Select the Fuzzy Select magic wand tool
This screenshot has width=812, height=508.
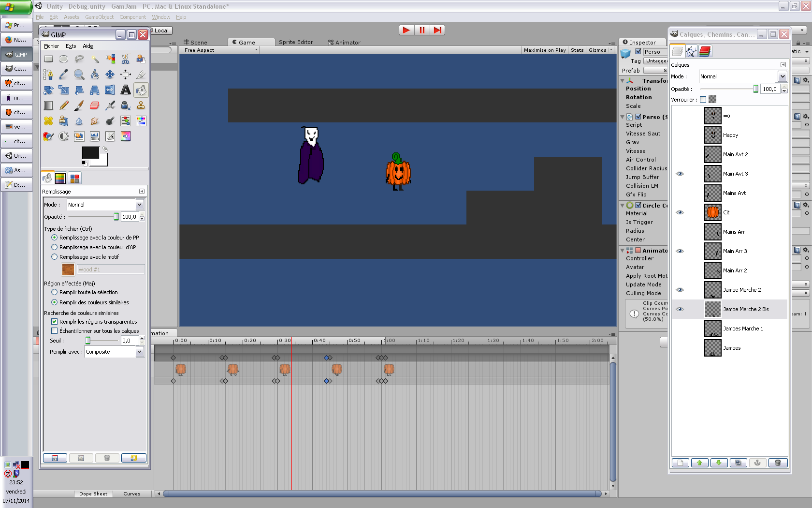tap(95, 59)
